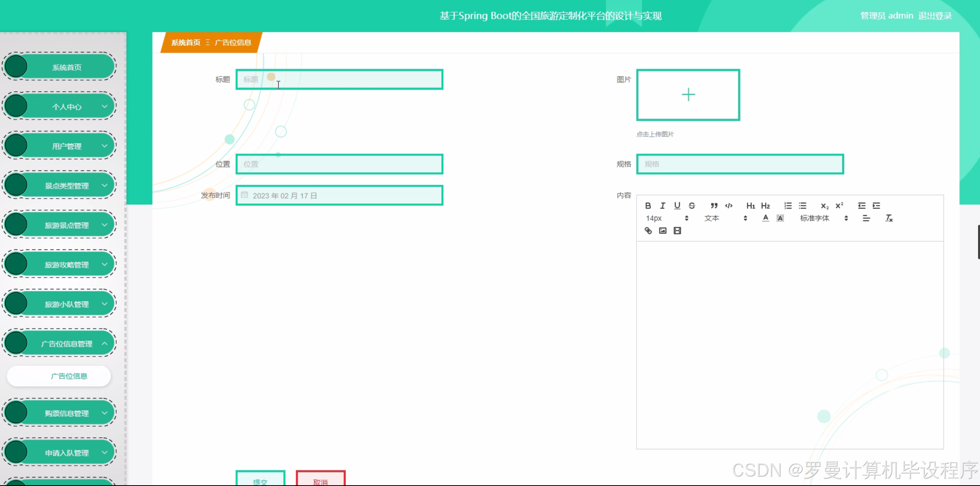Open the 旅游景点管理 sidebar menu
The image size is (980, 486).
coord(59,225)
